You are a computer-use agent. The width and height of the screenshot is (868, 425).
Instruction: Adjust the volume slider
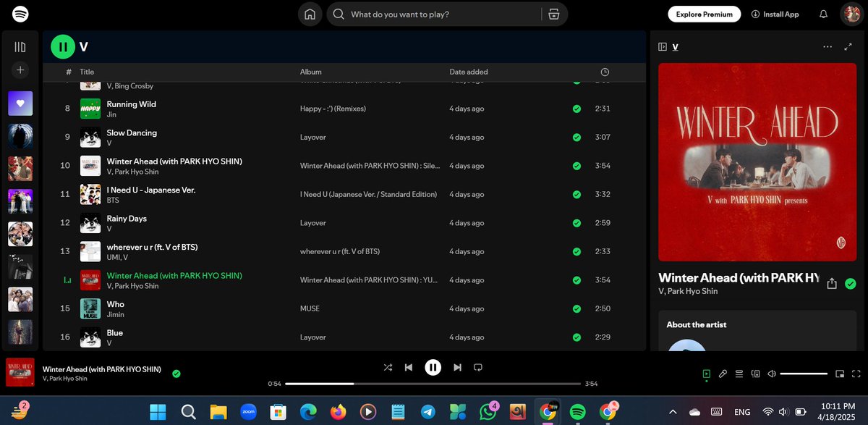(x=804, y=374)
